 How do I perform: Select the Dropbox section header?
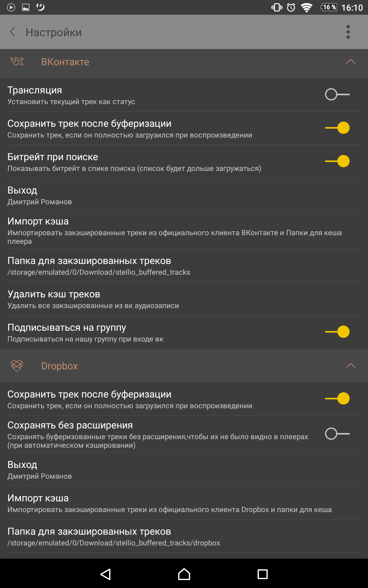coord(184,366)
